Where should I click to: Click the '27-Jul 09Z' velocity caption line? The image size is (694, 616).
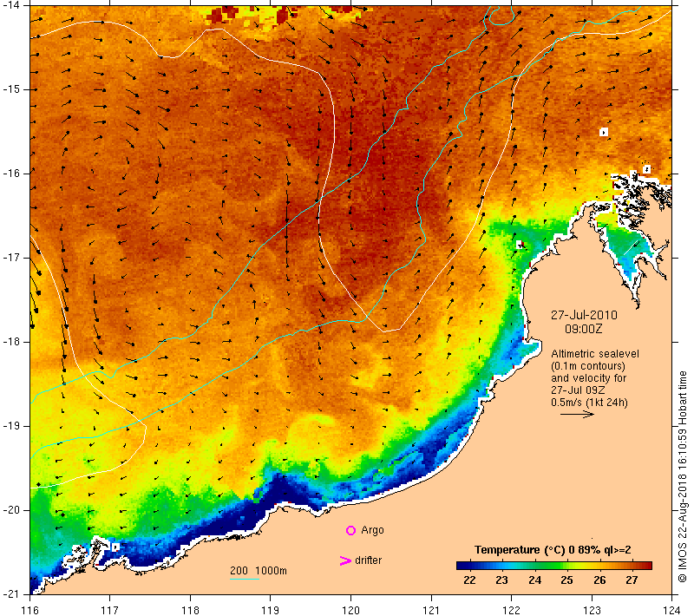(x=578, y=390)
